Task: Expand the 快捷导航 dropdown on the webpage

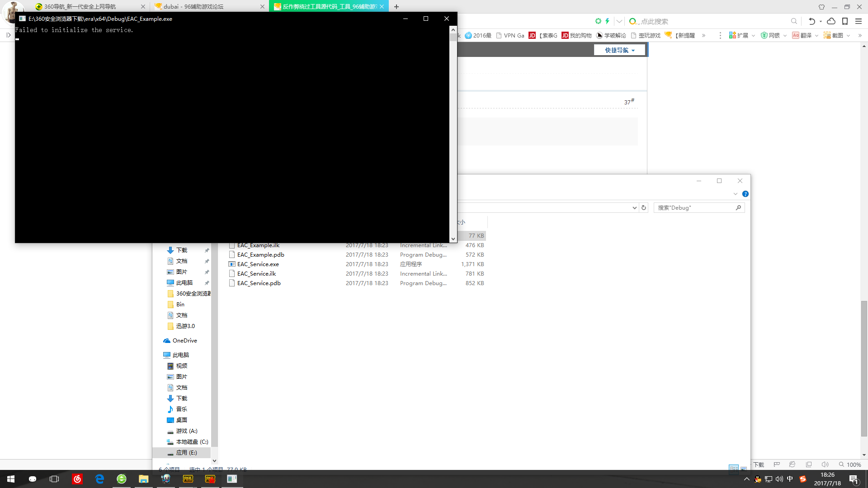Action: click(620, 50)
